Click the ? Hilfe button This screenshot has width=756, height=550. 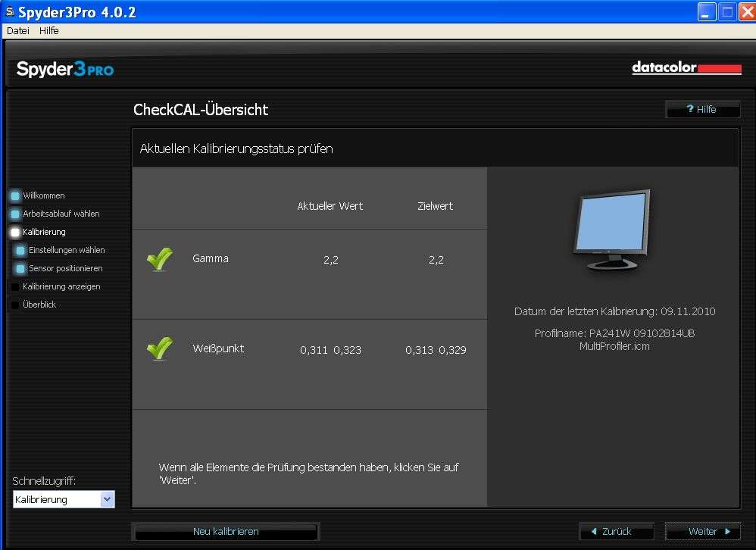click(x=702, y=109)
